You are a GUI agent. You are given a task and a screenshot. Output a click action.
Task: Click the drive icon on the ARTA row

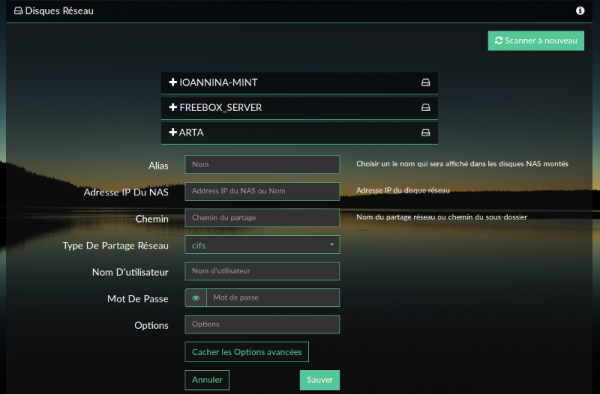426,133
